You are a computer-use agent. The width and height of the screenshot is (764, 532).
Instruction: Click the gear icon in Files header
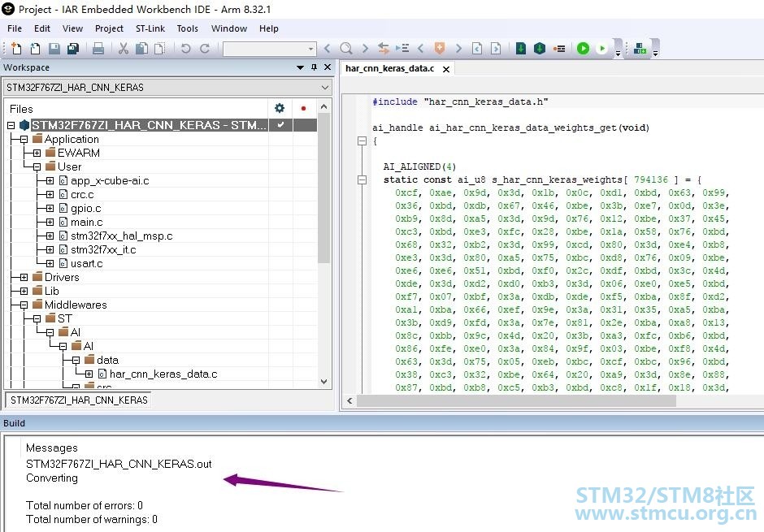click(280, 108)
